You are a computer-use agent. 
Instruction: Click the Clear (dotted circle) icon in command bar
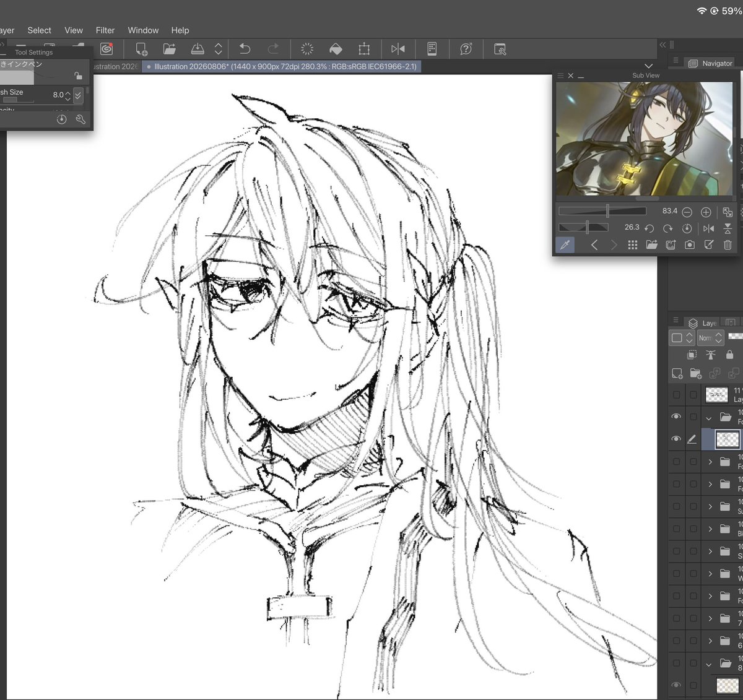(x=307, y=49)
